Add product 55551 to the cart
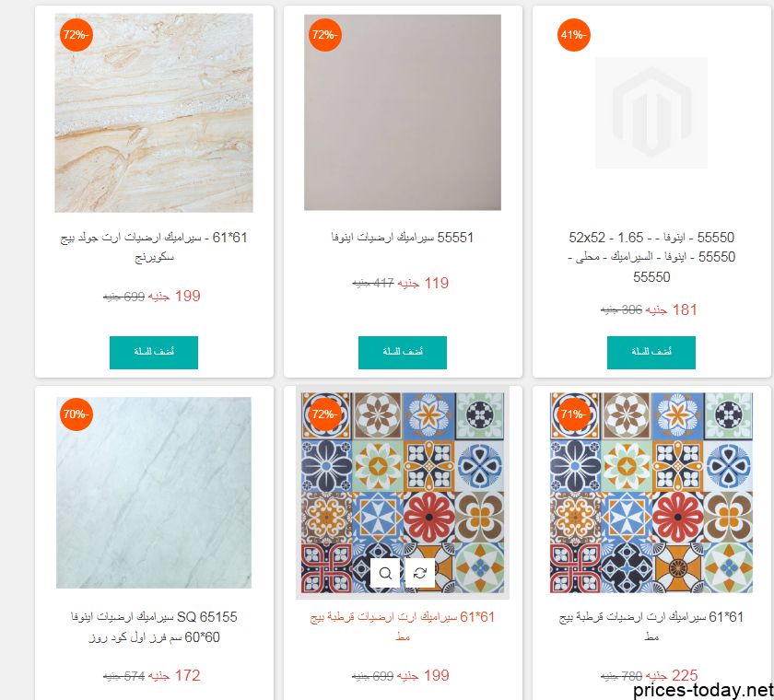 coord(403,352)
